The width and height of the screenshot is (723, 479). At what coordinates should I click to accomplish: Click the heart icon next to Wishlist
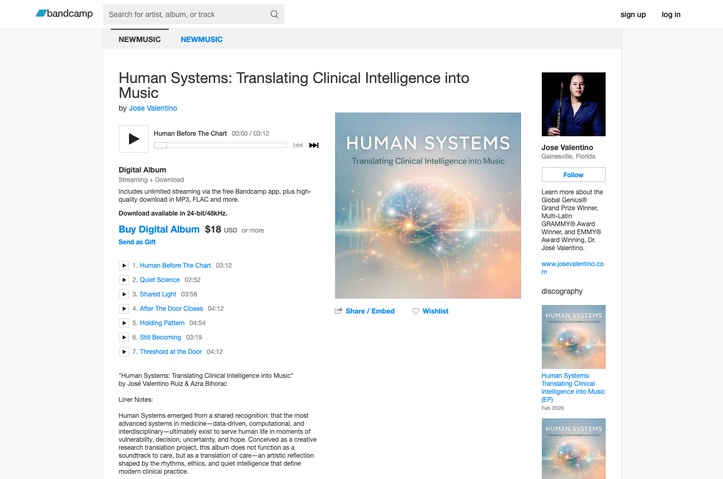(x=415, y=311)
